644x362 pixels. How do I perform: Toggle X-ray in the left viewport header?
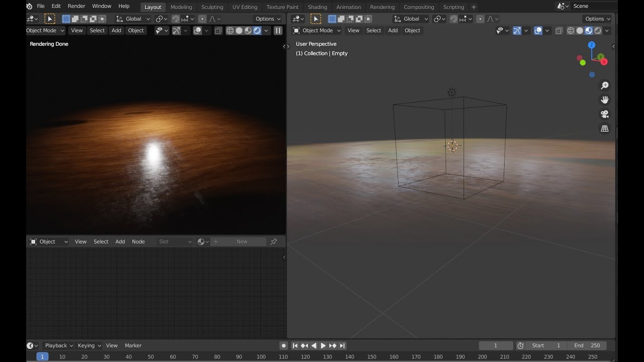218,31
